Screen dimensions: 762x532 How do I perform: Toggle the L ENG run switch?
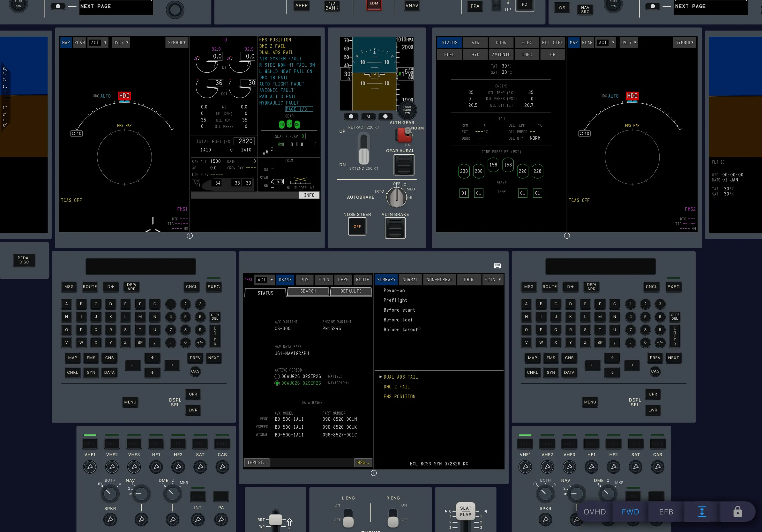pyautogui.click(x=348, y=517)
